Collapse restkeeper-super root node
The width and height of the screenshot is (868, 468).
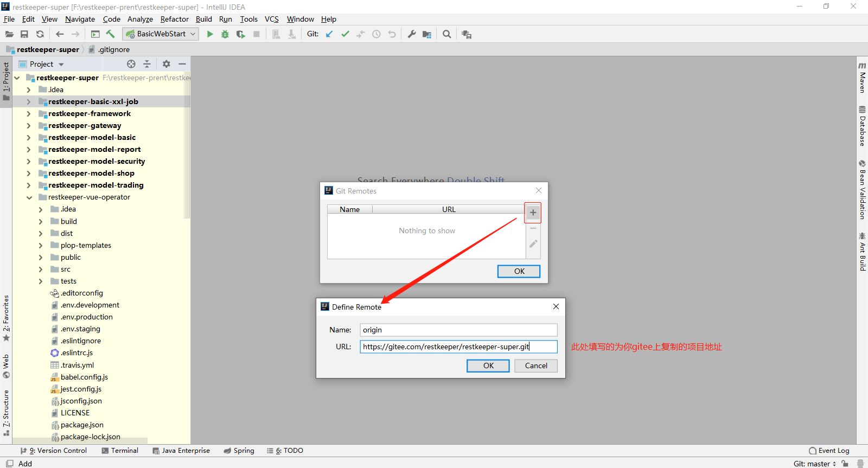(17, 78)
